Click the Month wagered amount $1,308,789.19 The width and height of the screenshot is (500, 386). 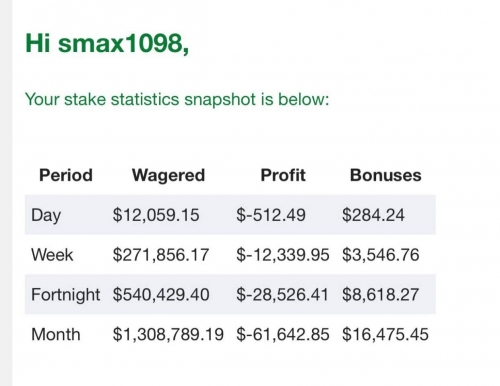(x=168, y=334)
